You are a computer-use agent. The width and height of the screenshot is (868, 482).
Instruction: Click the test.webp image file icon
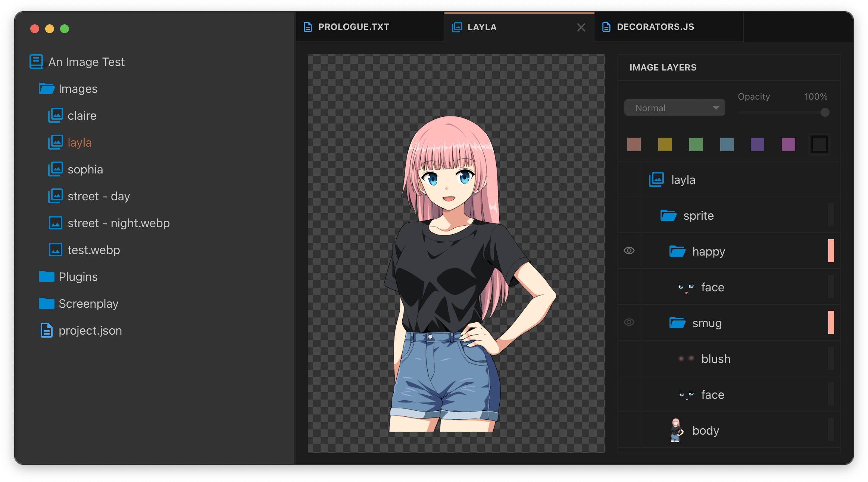coord(56,250)
